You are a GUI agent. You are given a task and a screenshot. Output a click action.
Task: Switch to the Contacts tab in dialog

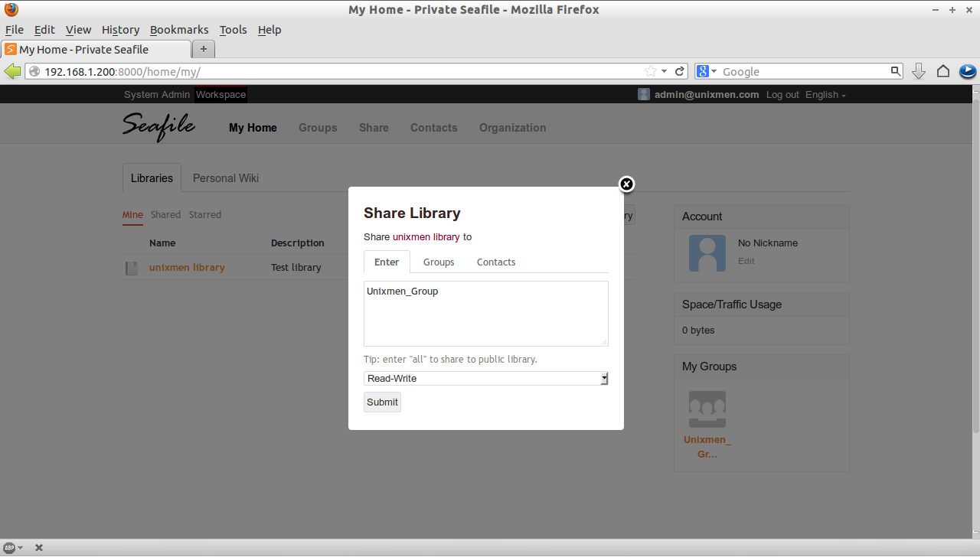coord(496,262)
